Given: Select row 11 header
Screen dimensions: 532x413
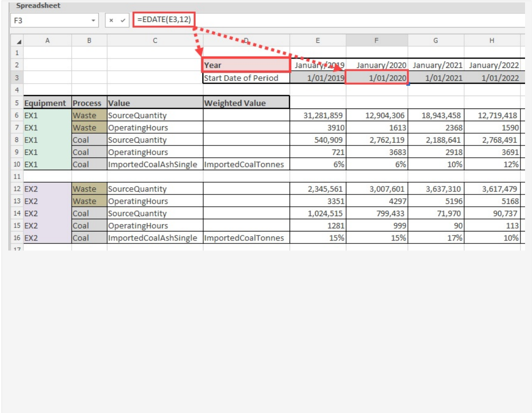Looking at the screenshot, I should (17, 176).
